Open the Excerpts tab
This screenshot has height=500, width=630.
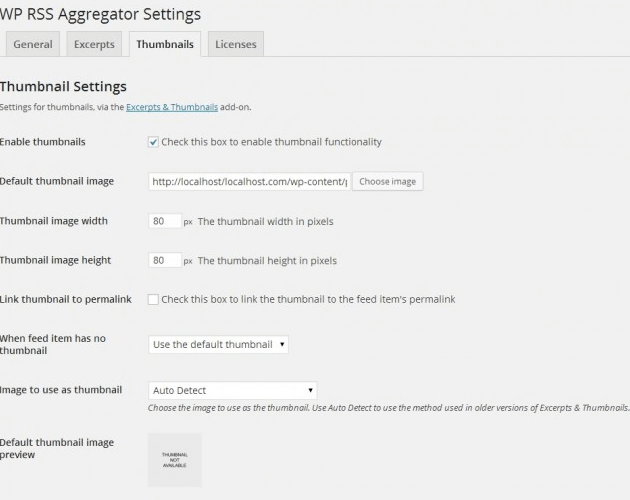(x=94, y=44)
